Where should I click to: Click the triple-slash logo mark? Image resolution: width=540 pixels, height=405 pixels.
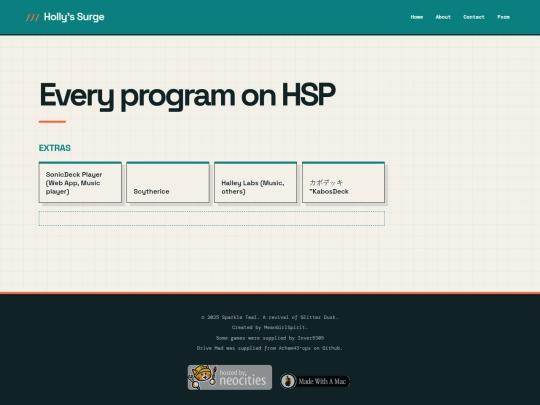[x=32, y=18]
